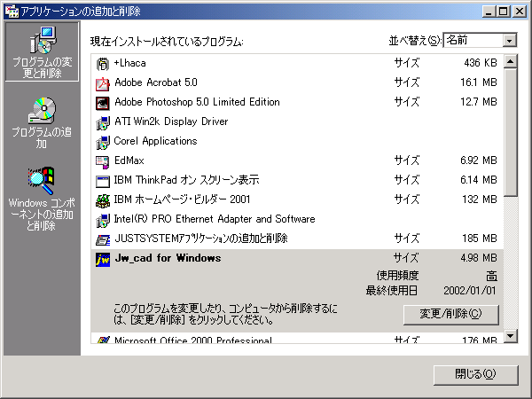Click the ATI Win2k Display Driver icon

pos(103,123)
